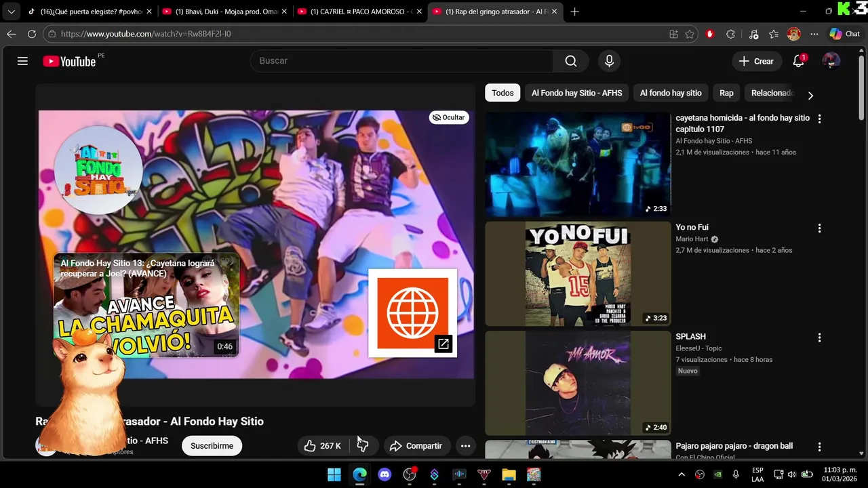Open the ESP LAA language indicator
This screenshot has height=488, width=868.
click(757, 474)
